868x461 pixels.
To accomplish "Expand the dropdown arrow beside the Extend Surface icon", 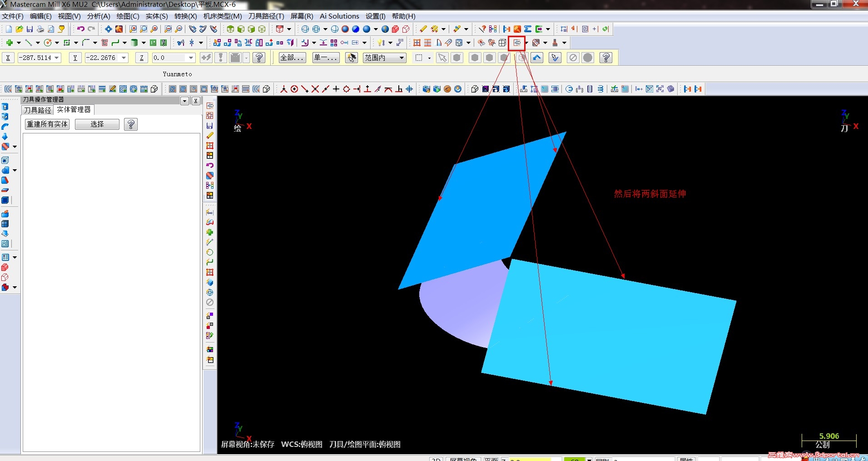I will 526,43.
